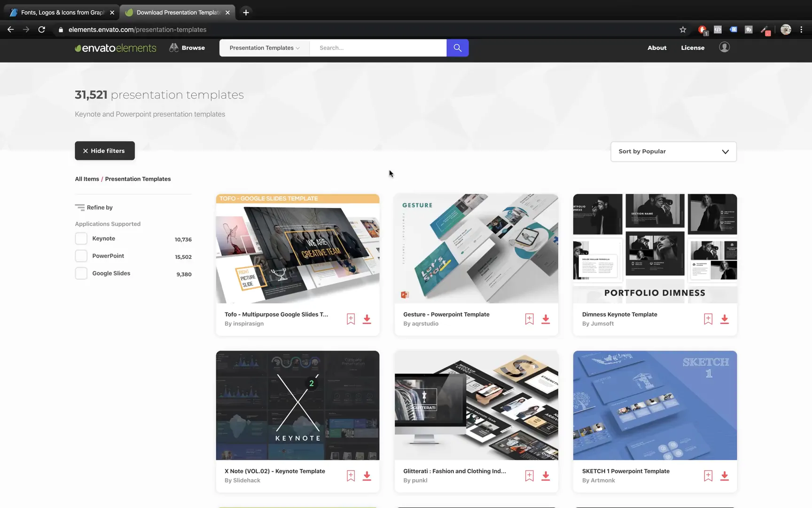812x508 pixels.
Task: Open the Sort by Popular dropdown
Action: tap(673, 151)
